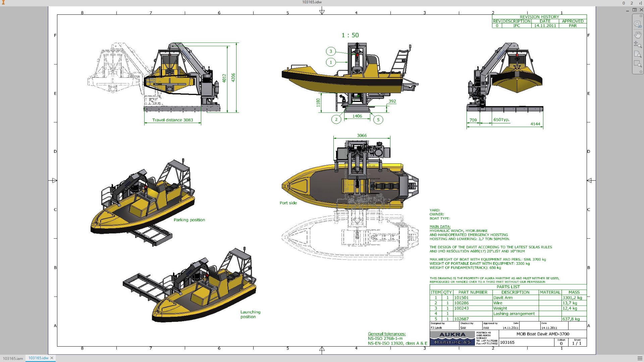Select the 'Travel distance 3083' dimension
This screenshot has height=362, width=644.
(x=172, y=120)
